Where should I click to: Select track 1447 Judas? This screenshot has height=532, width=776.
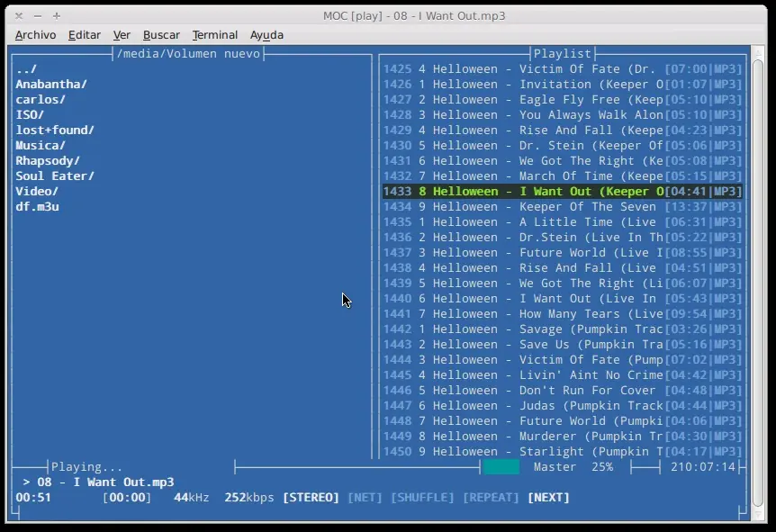click(563, 406)
